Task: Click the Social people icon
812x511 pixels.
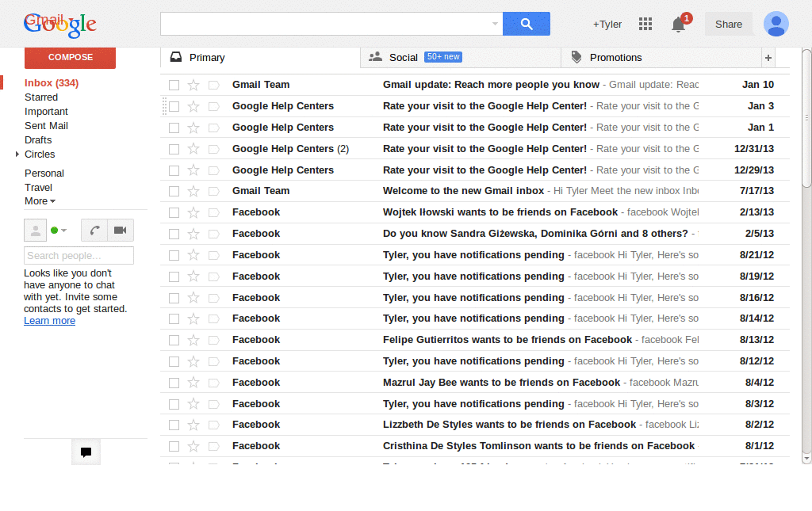Action: coord(375,57)
